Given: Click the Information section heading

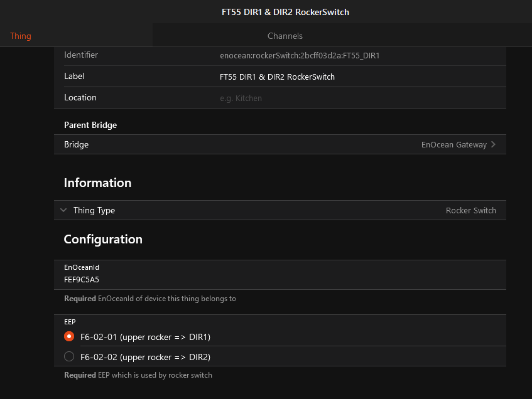Looking at the screenshot, I should (x=97, y=183).
